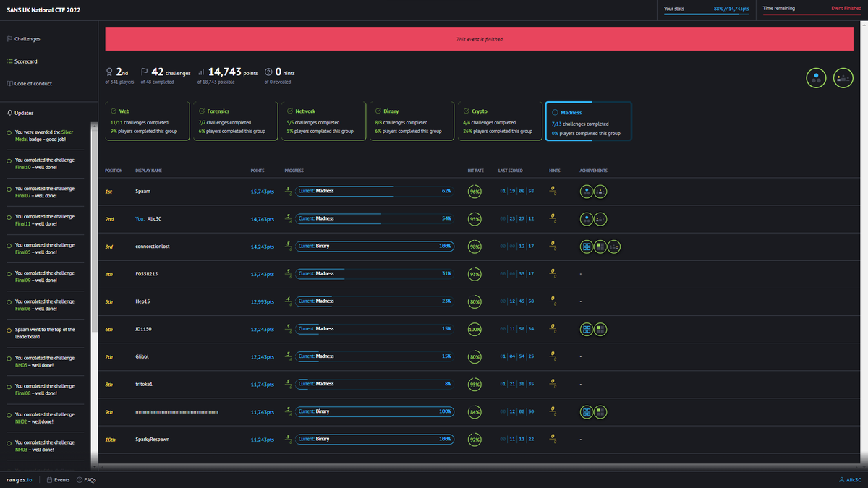Open the Final10 challenge link
This screenshot has width=868, height=488.
coord(23,168)
